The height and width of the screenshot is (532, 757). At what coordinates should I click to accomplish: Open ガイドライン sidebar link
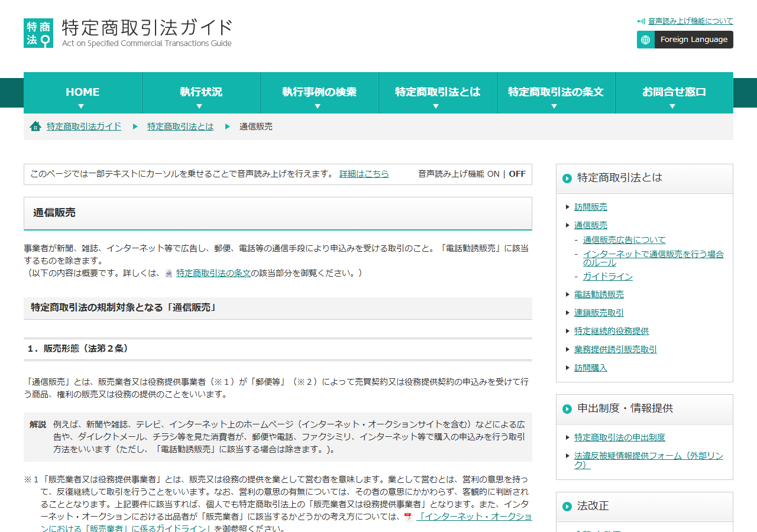(x=608, y=277)
